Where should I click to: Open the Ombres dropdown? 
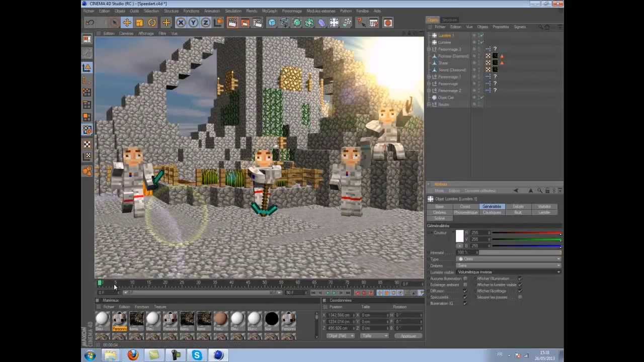click(509, 265)
